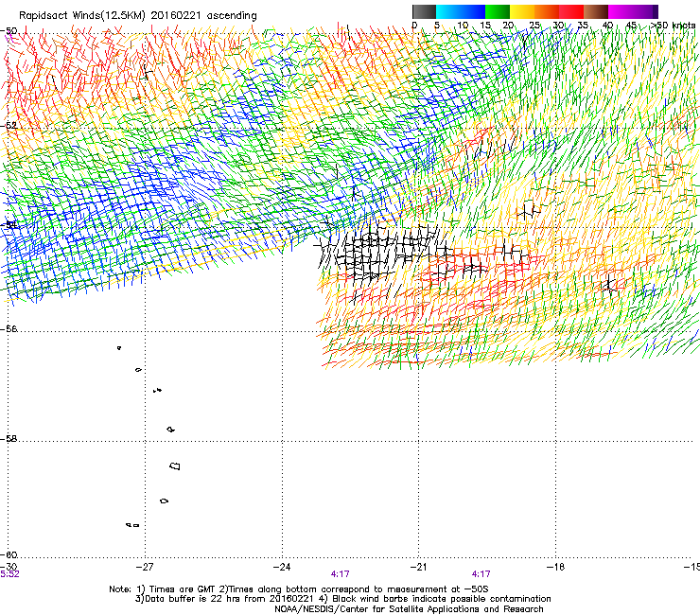The height and width of the screenshot is (615, 700).
Task: Click the Rapidscat Winds title text
Action: click(x=138, y=16)
